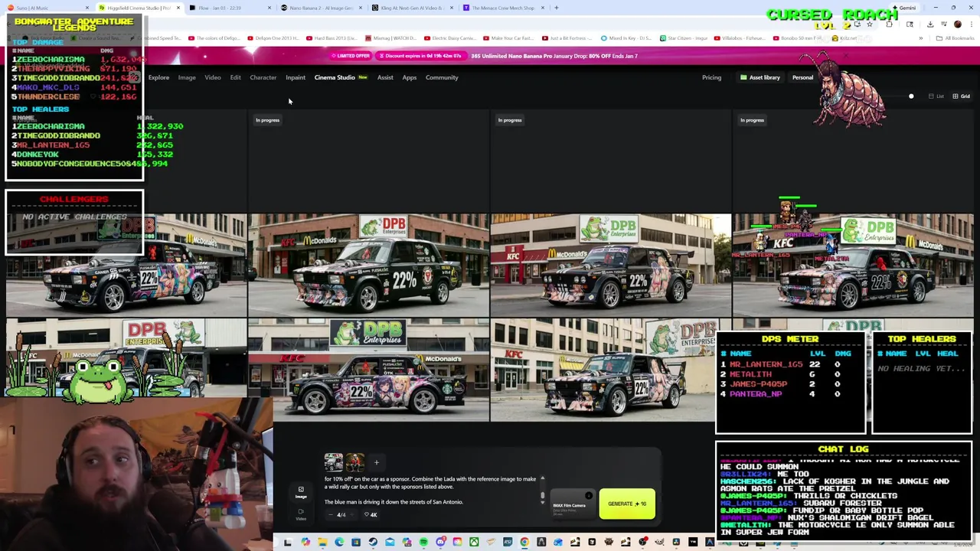Open the Community menu item

point(442,77)
